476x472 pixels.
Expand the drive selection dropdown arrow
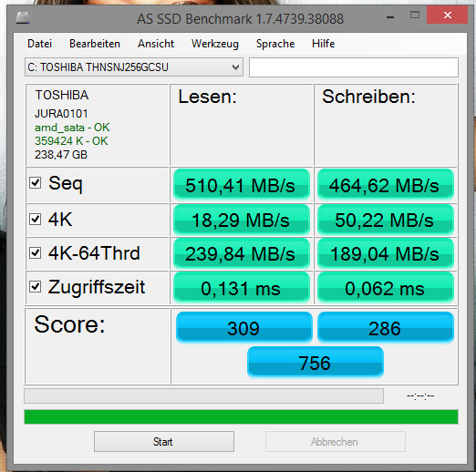click(x=235, y=67)
